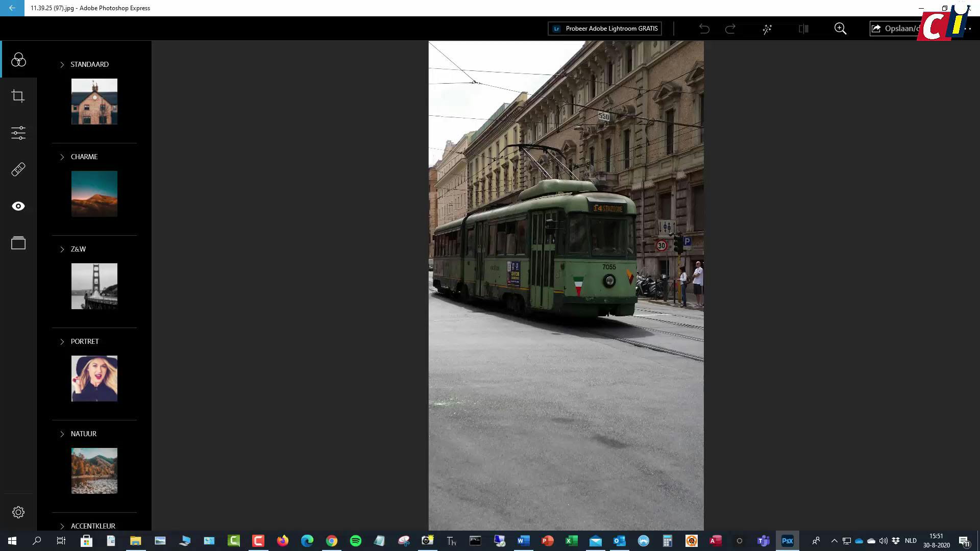
Task: Click the Opslaan save and share button
Action: pos(895,29)
